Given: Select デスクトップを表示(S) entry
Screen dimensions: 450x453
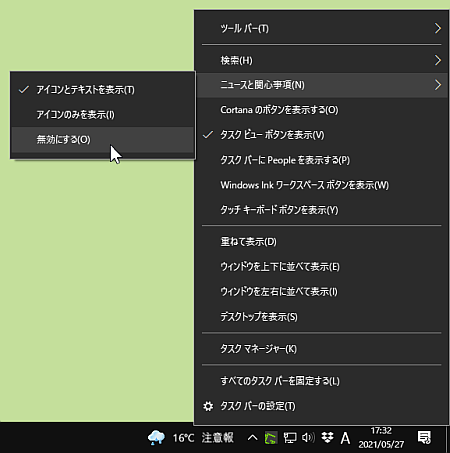Looking at the screenshot, I should (x=322, y=317).
